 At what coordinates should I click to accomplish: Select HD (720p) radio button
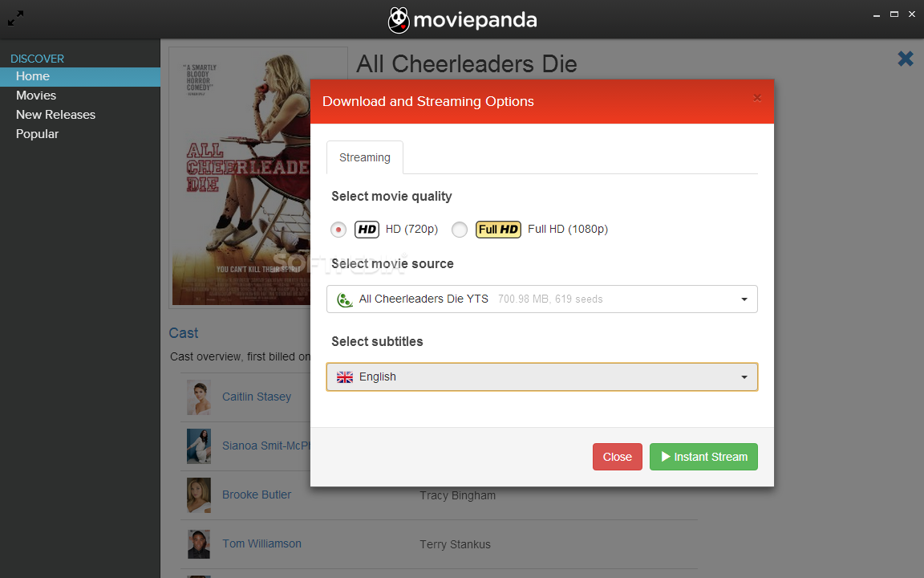338,230
